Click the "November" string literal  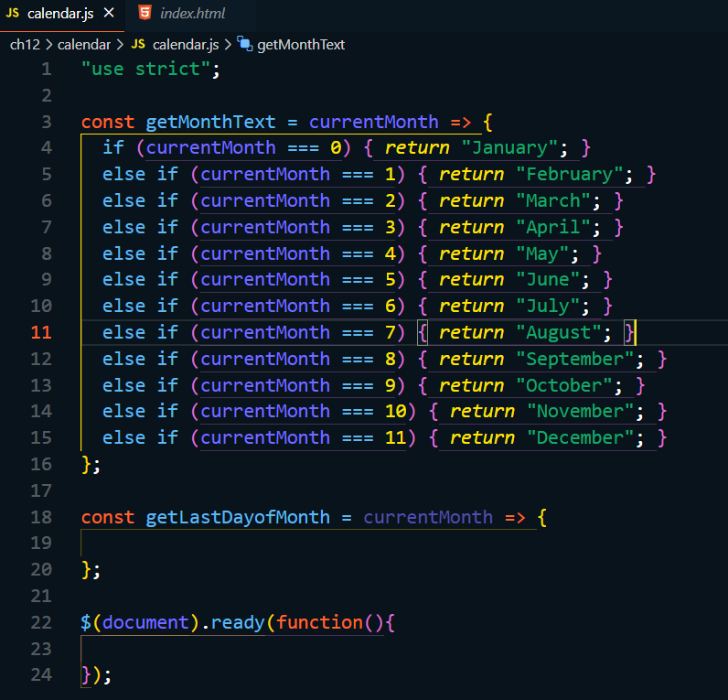(x=581, y=412)
